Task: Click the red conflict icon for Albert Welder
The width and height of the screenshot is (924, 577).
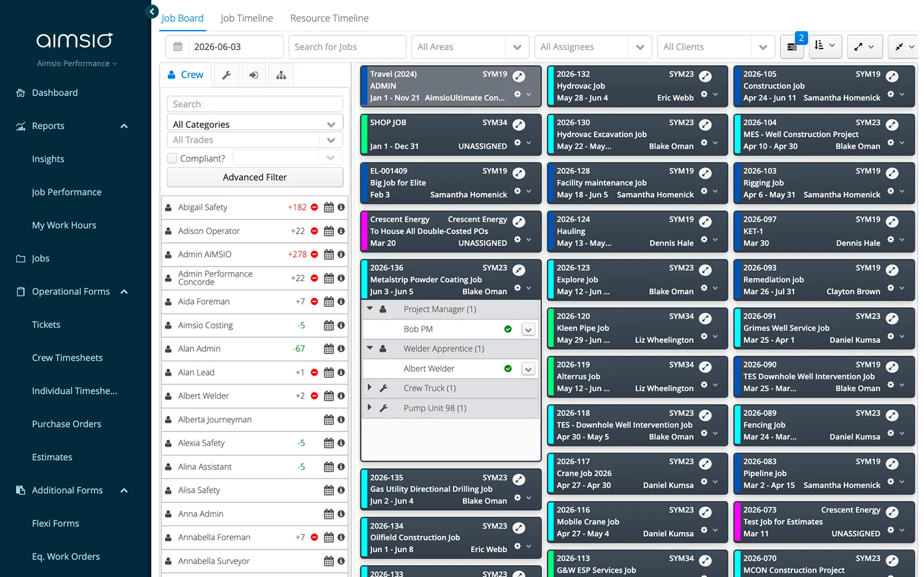Action: pos(314,396)
